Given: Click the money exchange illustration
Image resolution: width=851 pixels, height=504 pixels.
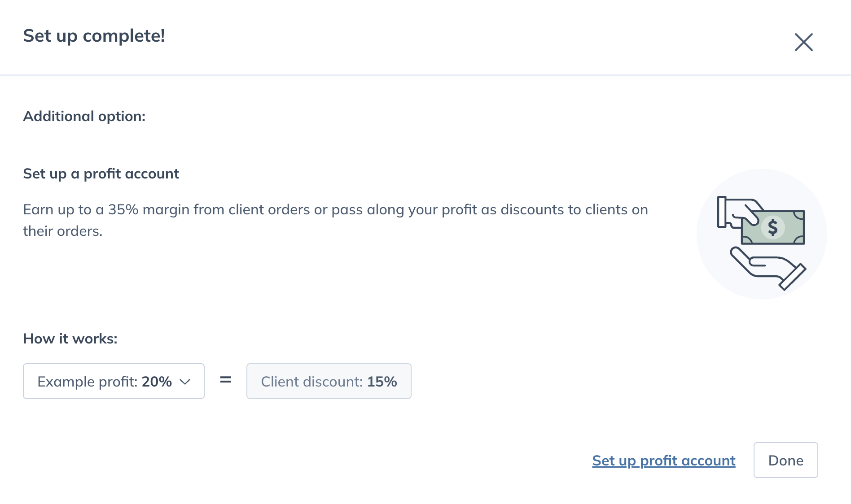Looking at the screenshot, I should [x=762, y=234].
